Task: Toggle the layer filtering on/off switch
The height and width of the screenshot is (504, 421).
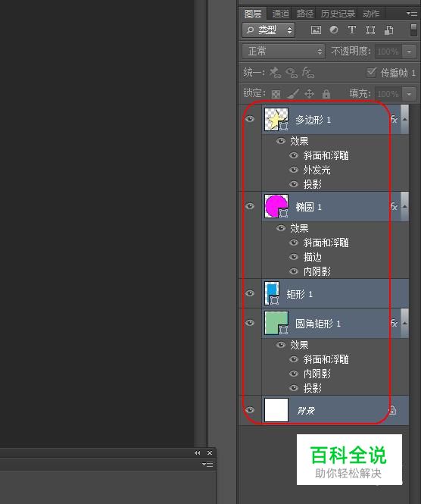Action: tap(414, 30)
